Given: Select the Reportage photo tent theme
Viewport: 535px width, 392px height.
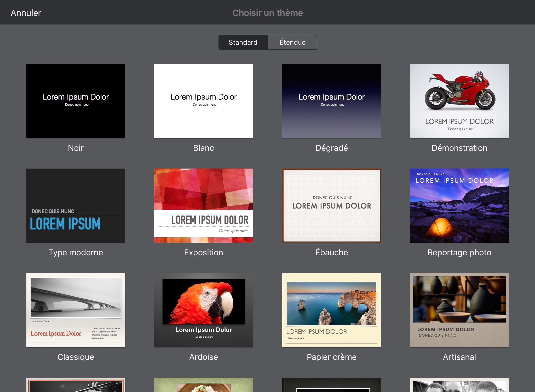Looking at the screenshot, I should coord(459,206).
